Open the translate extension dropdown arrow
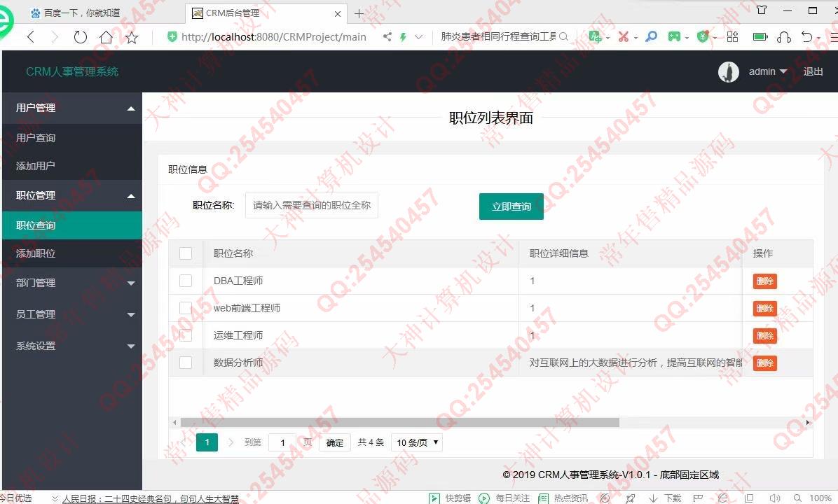 tap(607, 38)
